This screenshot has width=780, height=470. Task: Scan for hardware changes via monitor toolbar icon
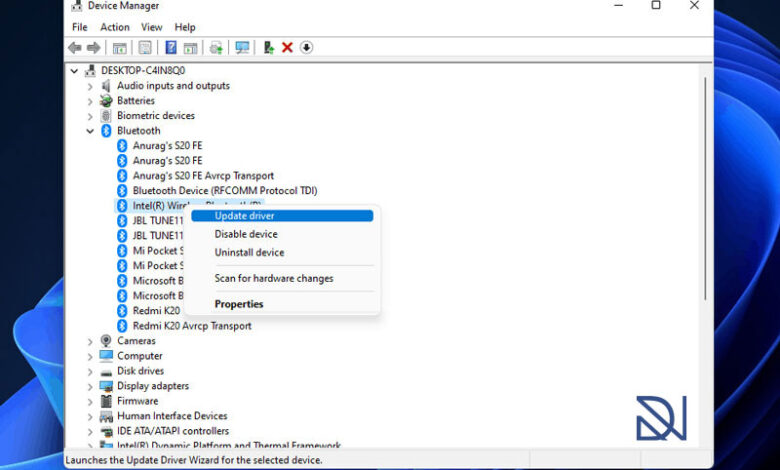[242, 48]
